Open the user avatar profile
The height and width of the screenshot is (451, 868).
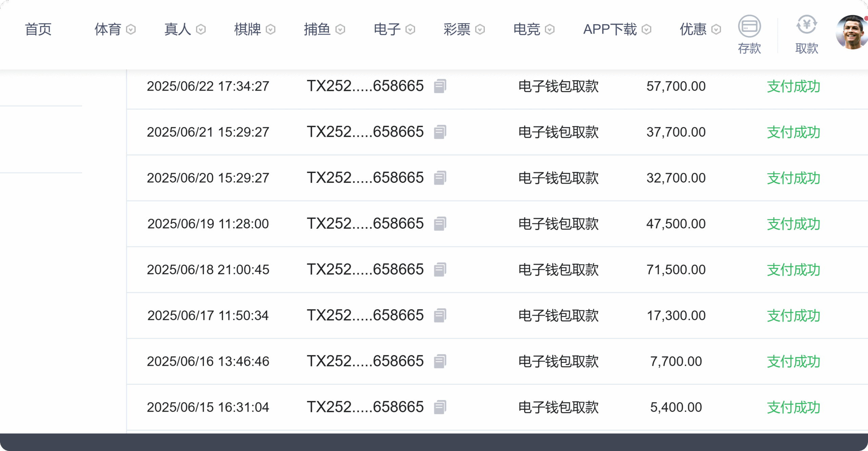point(852,32)
